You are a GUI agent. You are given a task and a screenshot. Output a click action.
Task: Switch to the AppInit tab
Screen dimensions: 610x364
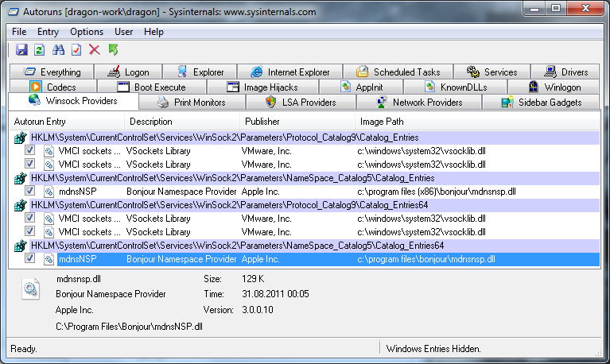click(361, 87)
